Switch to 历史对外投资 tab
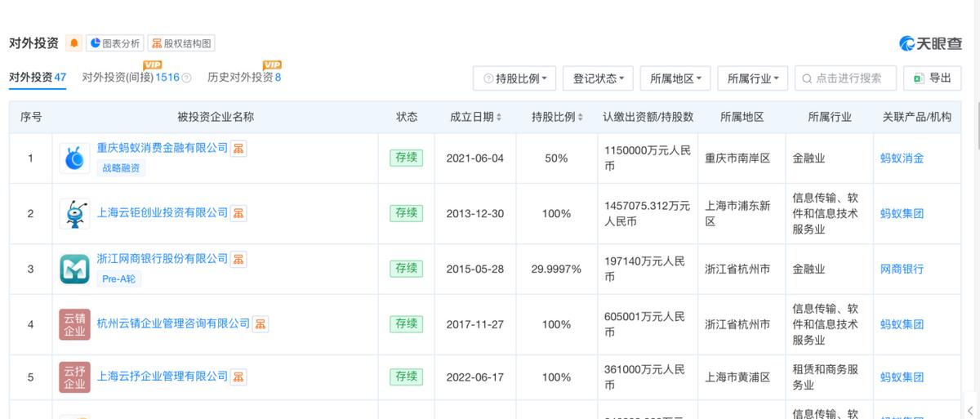This screenshot has width=980, height=419. (244, 78)
